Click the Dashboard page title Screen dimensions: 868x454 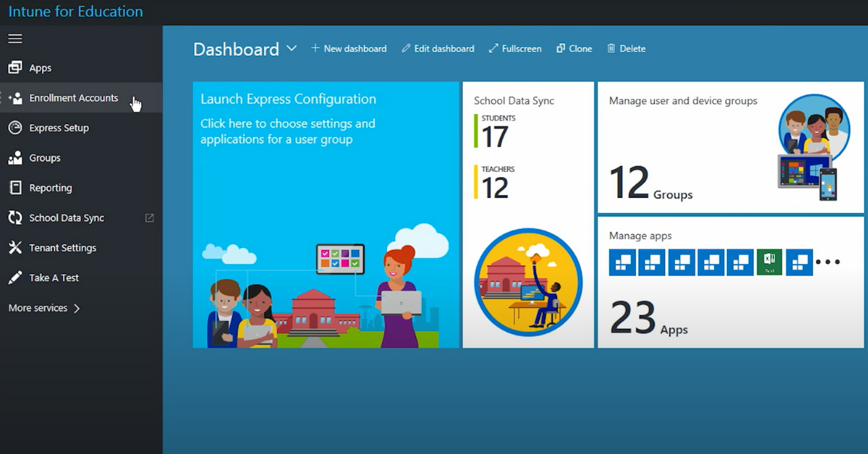pyautogui.click(x=236, y=49)
